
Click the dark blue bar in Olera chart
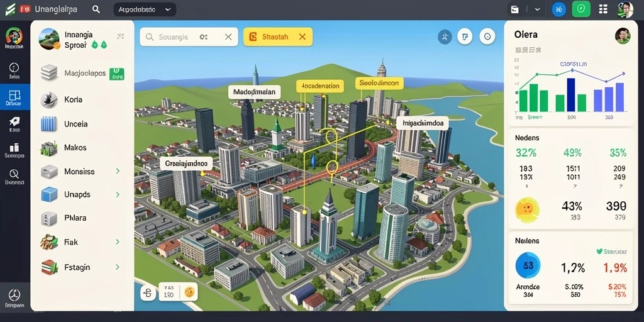(x=571, y=95)
